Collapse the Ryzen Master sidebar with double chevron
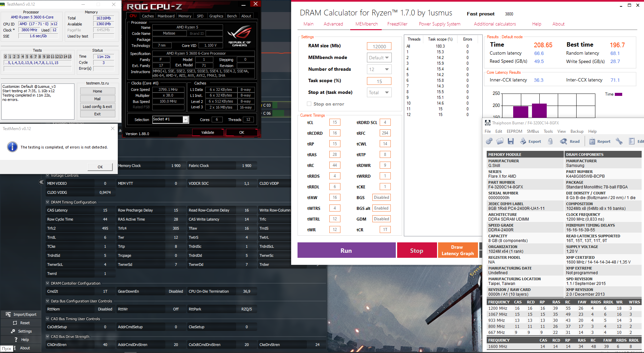This screenshot has height=353, width=644. (x=41, y=182)
